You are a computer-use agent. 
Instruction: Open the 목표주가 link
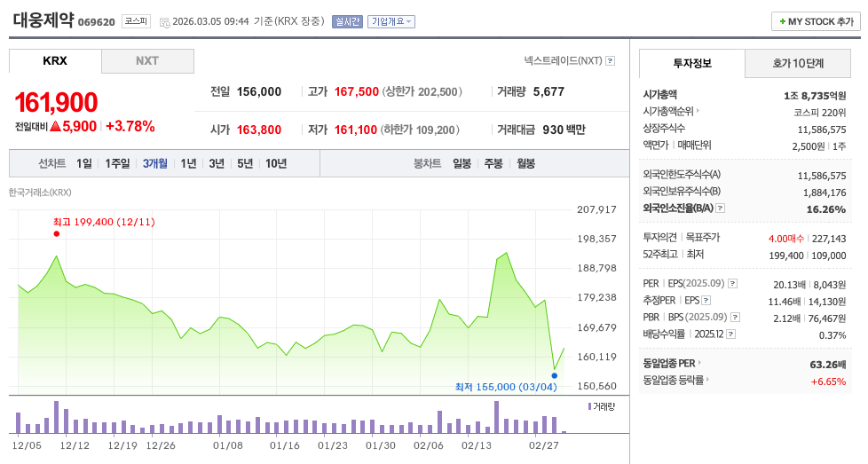point(703,237)
